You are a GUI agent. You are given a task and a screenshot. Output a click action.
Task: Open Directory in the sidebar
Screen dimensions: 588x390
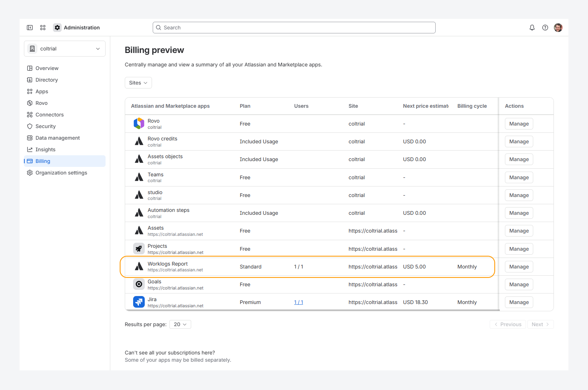click(65, 80)
